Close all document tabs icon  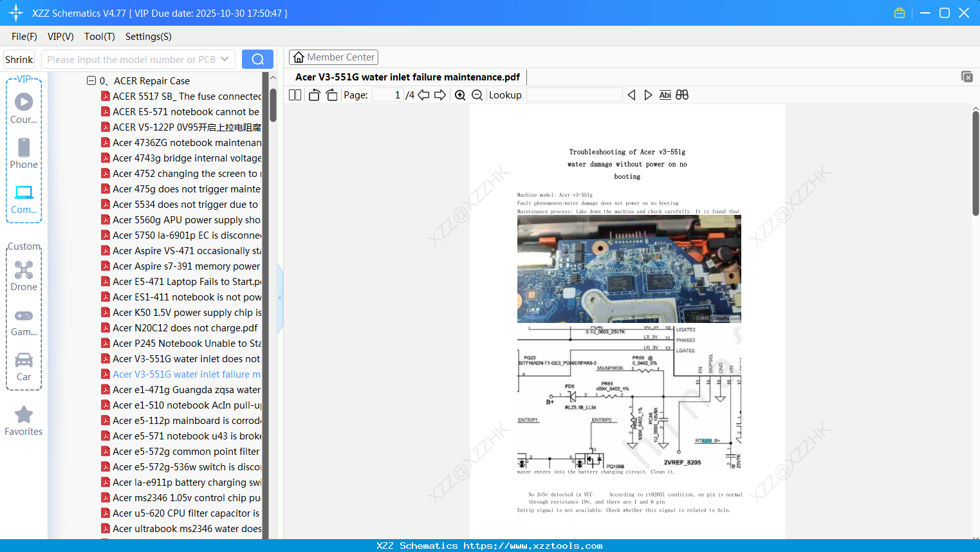967,77
